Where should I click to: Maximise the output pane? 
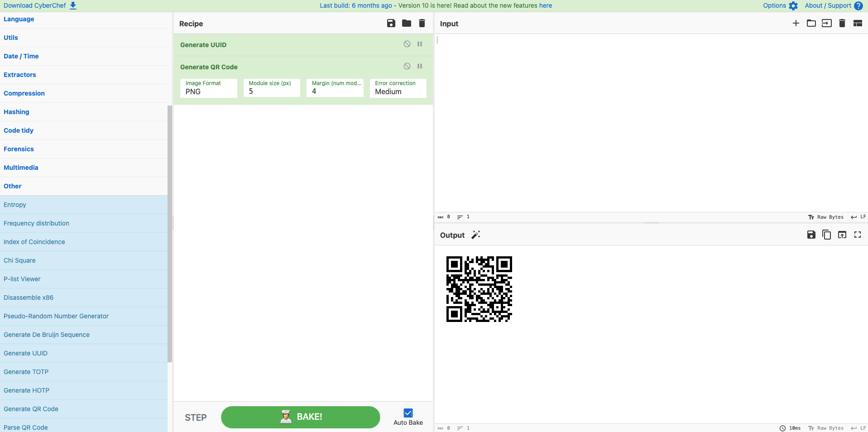click(x=858, y=235)
